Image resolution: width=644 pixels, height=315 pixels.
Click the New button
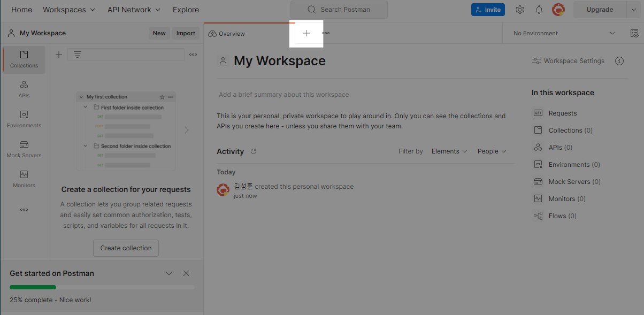[159, 33]
